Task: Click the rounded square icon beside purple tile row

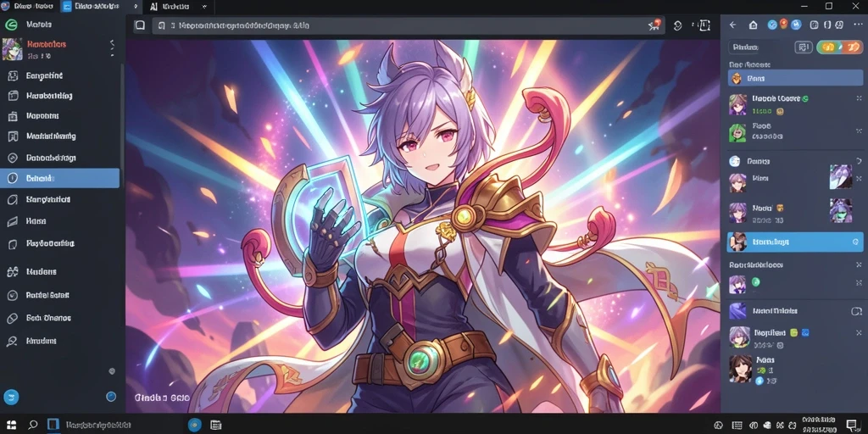Action: pyautogui.click(x=856, y=312)
